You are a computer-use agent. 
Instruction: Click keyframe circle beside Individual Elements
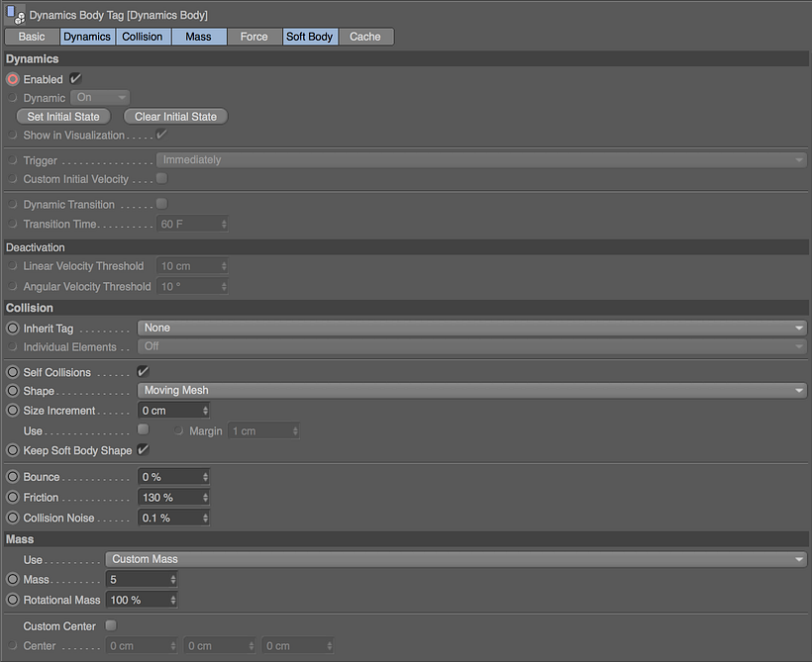coord(13,346)
